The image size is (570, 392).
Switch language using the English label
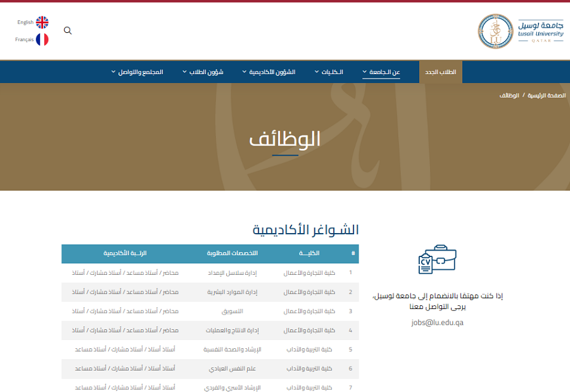pyautogui.click(x=25, y=22)
